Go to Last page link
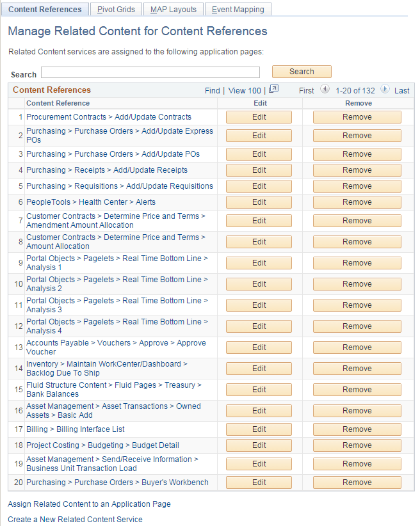This screenshot has height=526, width=420. 401,91
